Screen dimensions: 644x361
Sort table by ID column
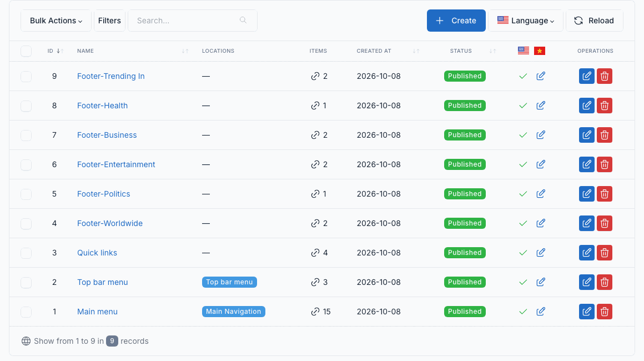pyautogui.click(x=56, y=51)
